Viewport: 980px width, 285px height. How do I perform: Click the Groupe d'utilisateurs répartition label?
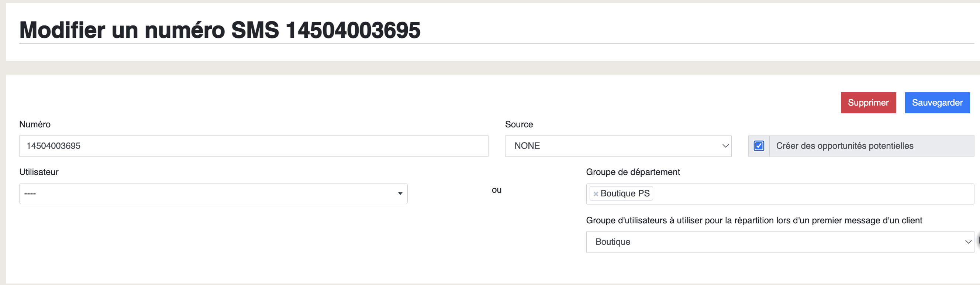(754, 220)
